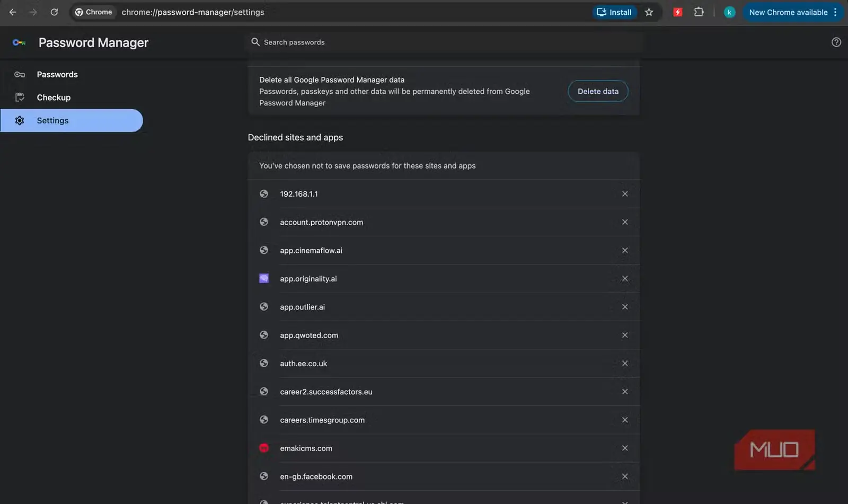Open the profile avatar 'k'
Viewport: 848px width, 504px height.
click(x=729, y=12)
